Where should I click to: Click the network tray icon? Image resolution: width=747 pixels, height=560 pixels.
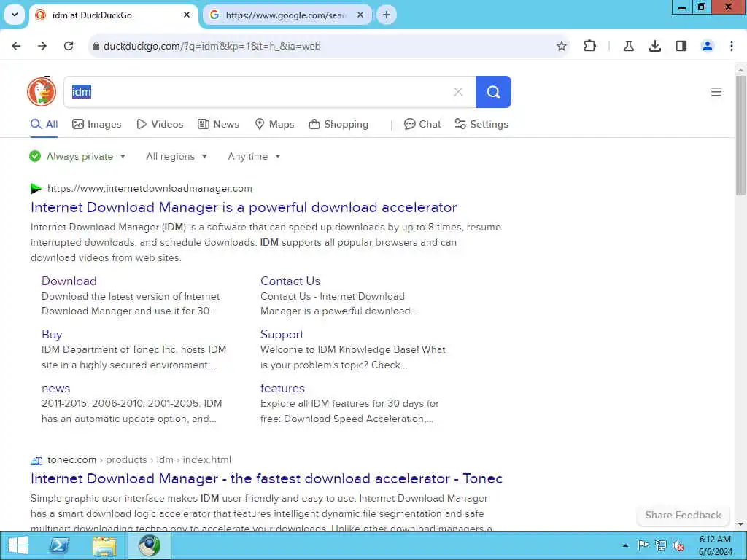coord(660,545)
